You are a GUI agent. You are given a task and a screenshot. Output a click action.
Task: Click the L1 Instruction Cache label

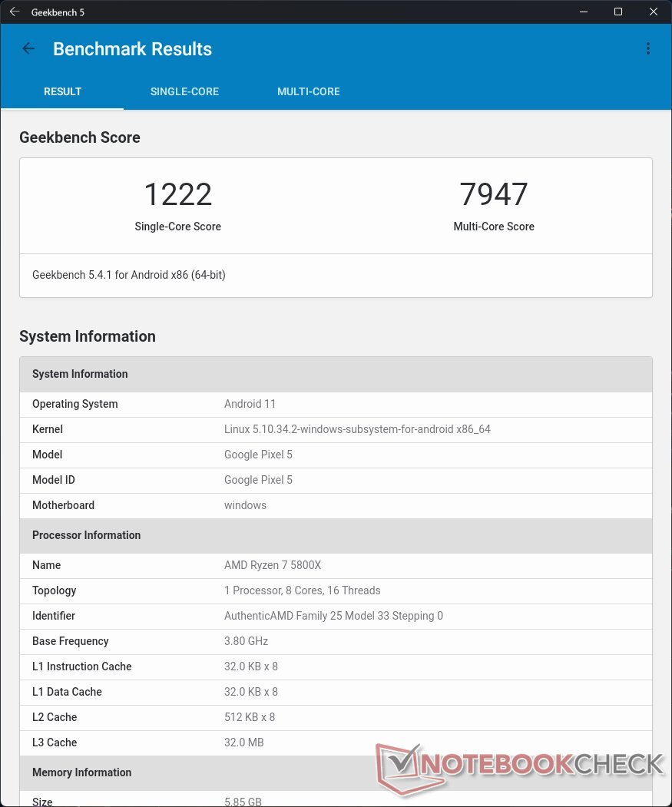point(82,666)
